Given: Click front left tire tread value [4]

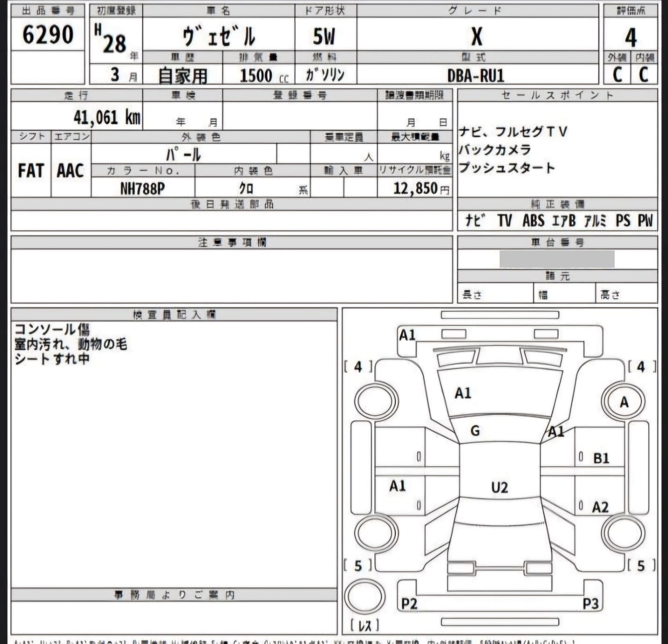Looking at the screenshot, I should [358, 366].
